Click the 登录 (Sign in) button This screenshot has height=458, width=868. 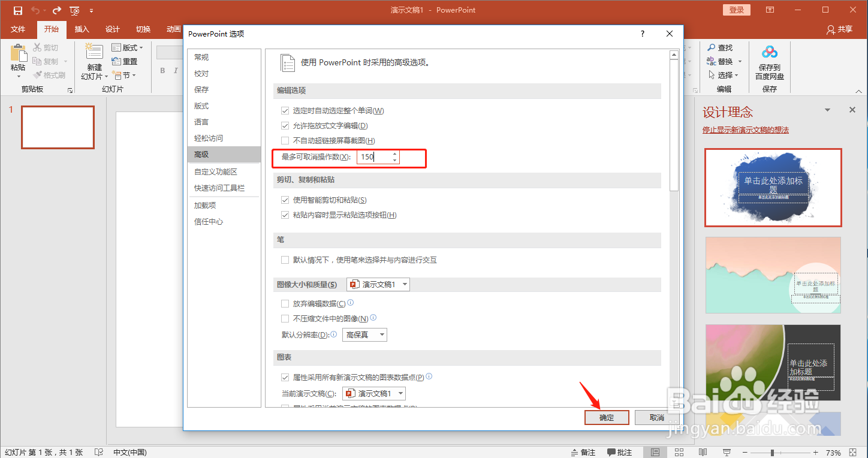coord(737,10)
